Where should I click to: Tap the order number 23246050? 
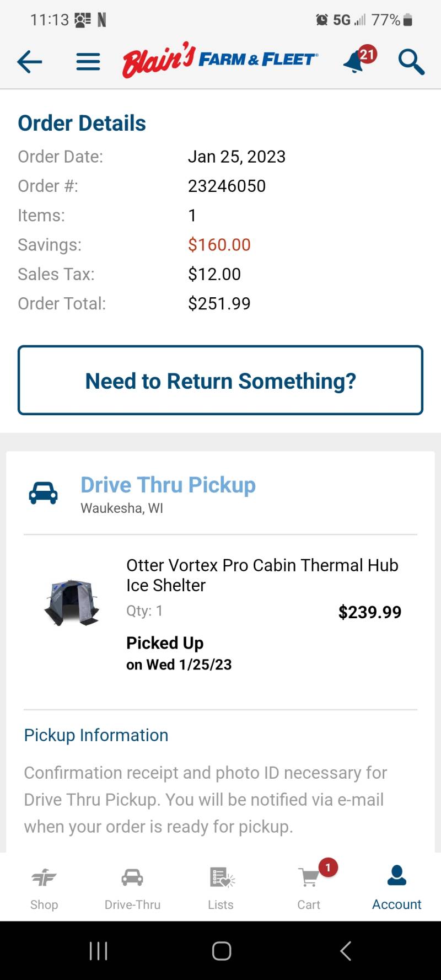click(x=227, y=186)
